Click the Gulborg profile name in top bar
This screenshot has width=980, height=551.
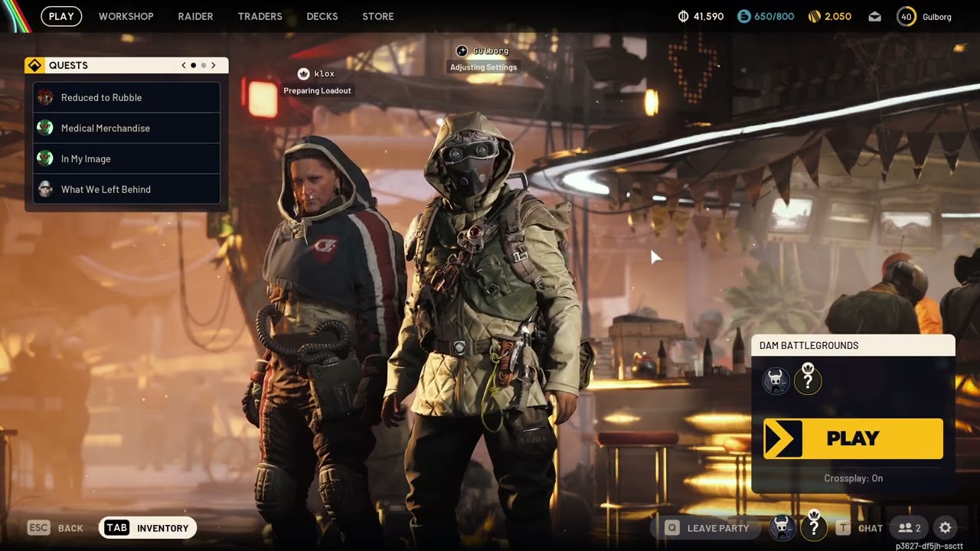tap(937, 16)
